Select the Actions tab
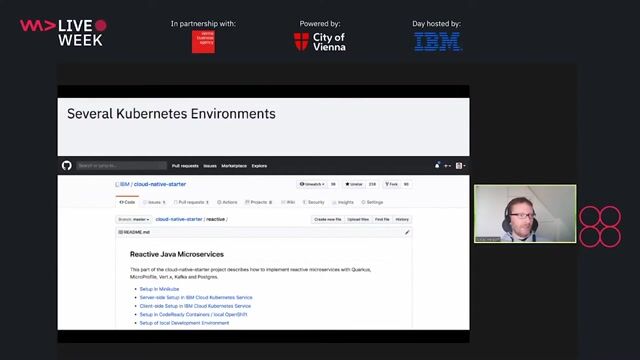The image size is (640, 360). [x=227, y=202]
